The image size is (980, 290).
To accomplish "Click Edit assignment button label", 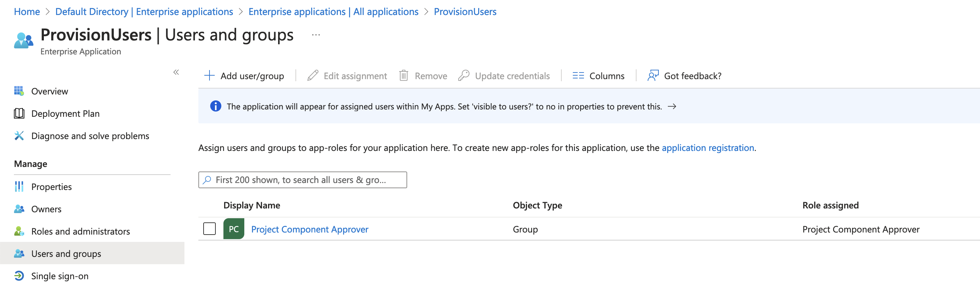I will (355, 76).
